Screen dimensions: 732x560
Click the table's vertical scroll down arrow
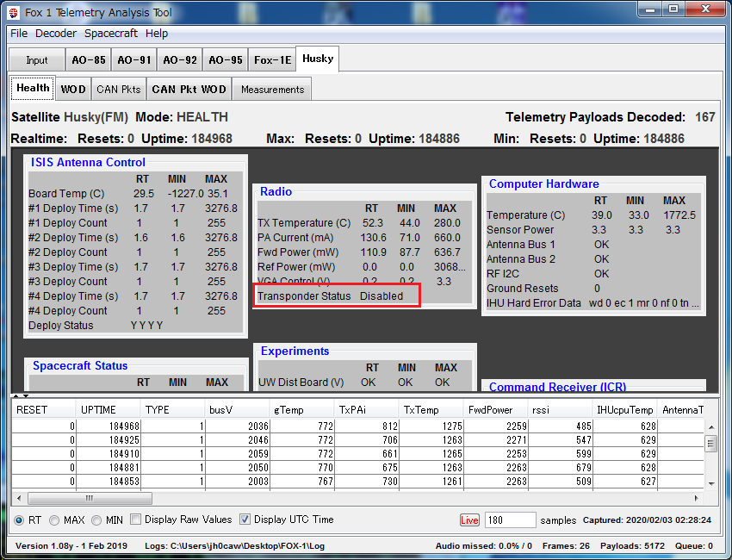(x=711, y=484)
